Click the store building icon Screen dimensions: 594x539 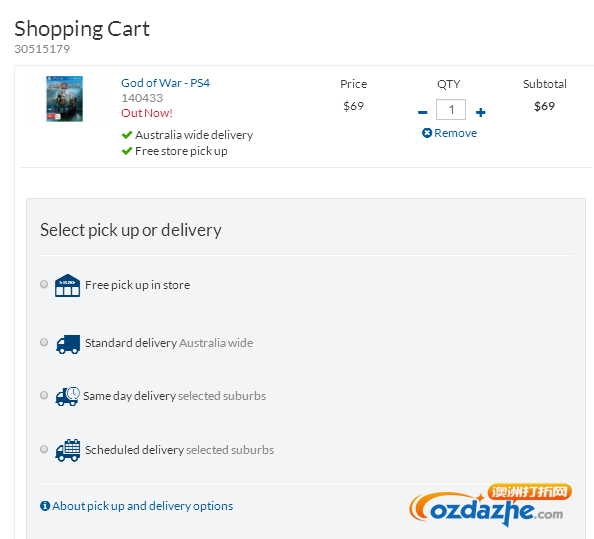[67, 285]
